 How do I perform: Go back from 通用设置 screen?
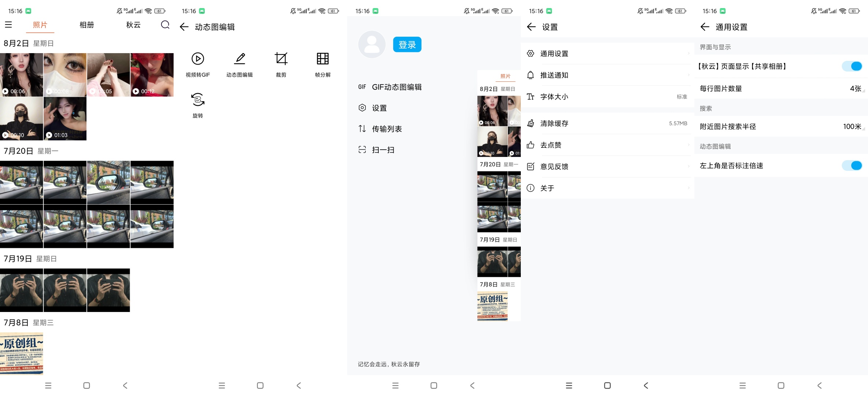(x=705, y=27)
